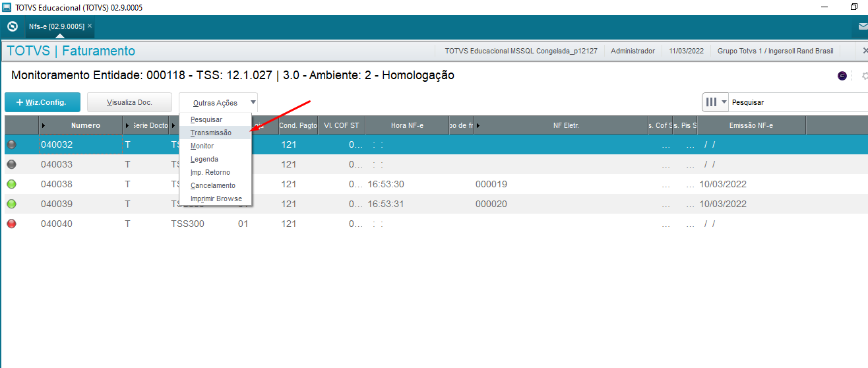Choose Legenda in the Outras Ações menu

pyautogui.click(x=204, y=159)
